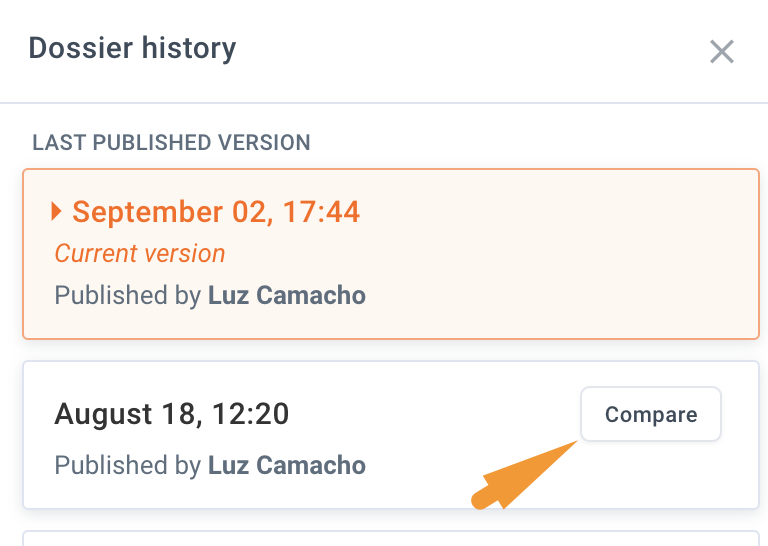Click the word August in the version entry
The image size is (768, 546).
[x=100, y=414]
